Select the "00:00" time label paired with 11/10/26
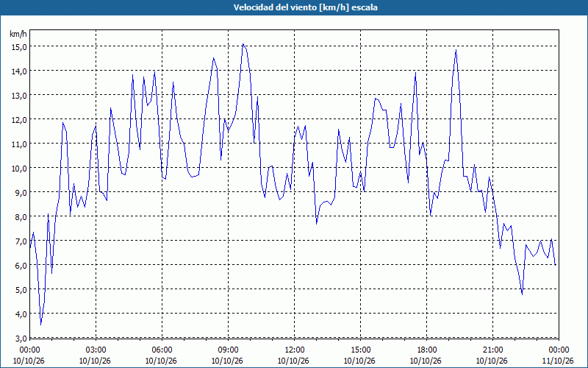 pos(559,350)
